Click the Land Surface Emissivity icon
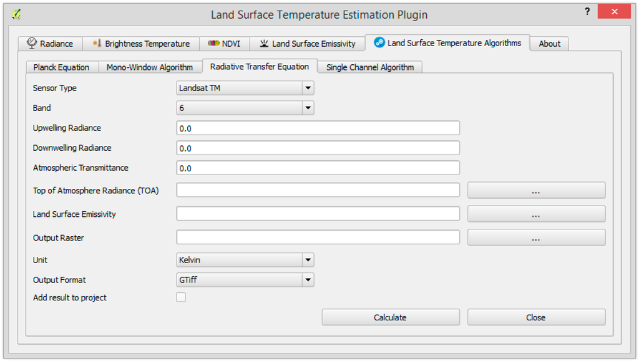 click(264, 44)
